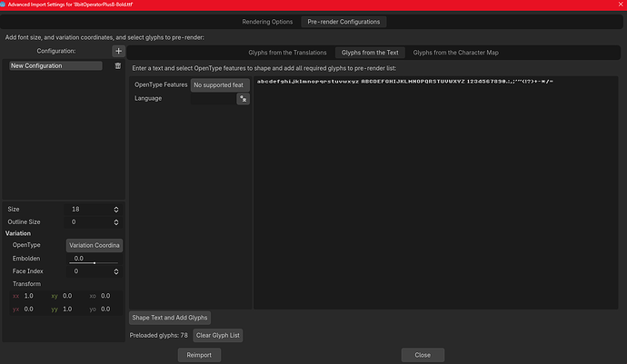Screen dimensions: 627x364
Task: Click the Godot icon in title bar
Action: point(3,5)
